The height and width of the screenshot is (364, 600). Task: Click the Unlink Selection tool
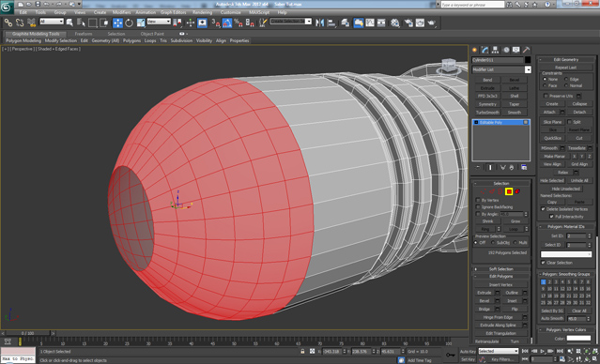pyautogui.click(x=20, y=23)
